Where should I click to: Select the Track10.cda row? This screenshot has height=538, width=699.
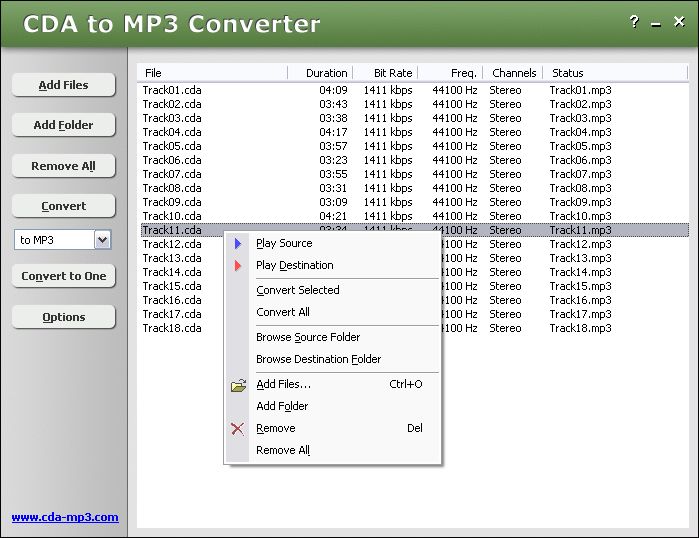coord(415,216)
